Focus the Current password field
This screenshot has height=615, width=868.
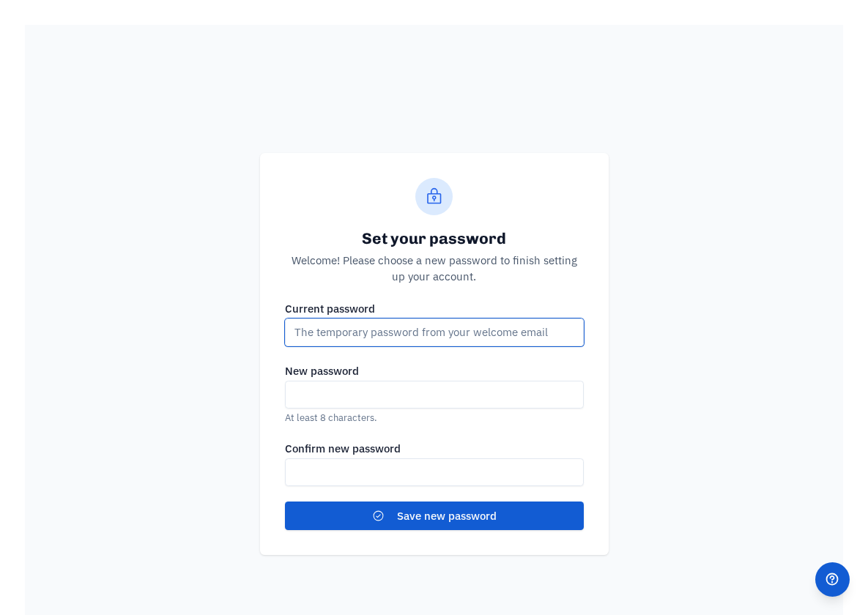click(434, 332)
